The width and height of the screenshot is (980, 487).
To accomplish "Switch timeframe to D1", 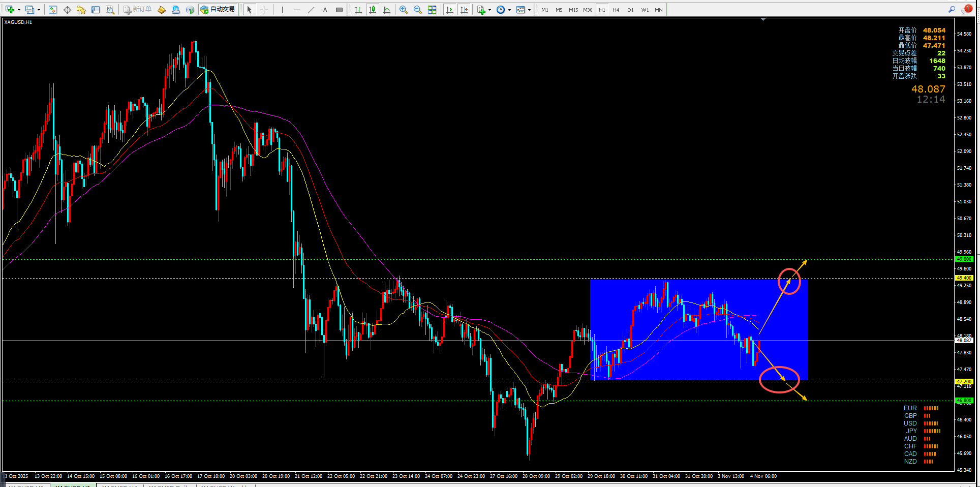I will pos(630,10).
